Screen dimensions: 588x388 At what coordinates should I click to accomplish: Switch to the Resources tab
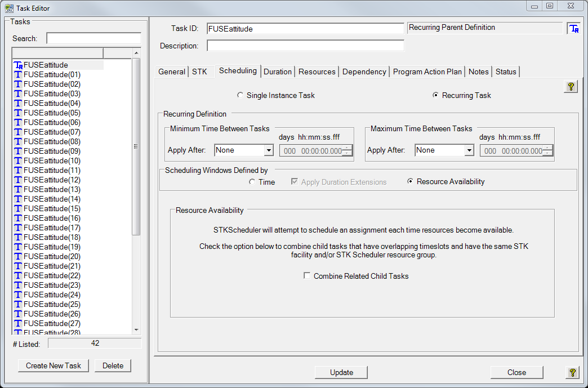(317, 72)
